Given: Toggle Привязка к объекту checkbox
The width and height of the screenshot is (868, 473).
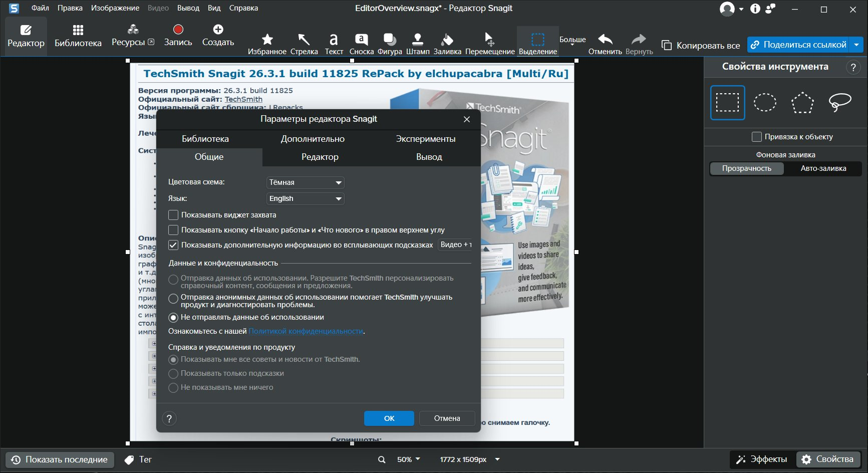Looking at the screenshot, I should (x=757, y=137).
